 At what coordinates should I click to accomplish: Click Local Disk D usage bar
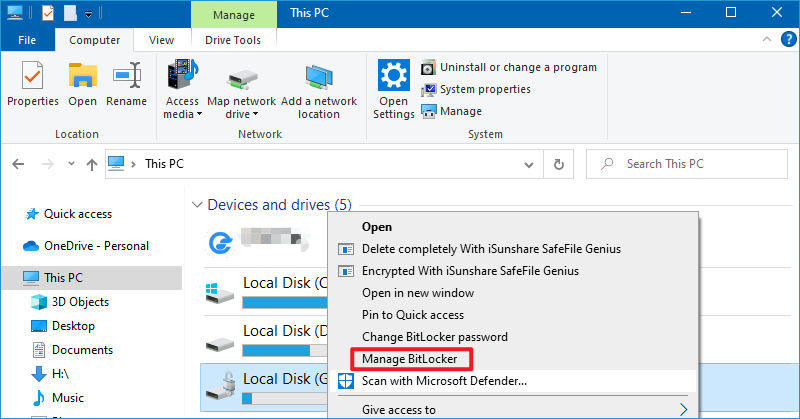click(285, 351)
